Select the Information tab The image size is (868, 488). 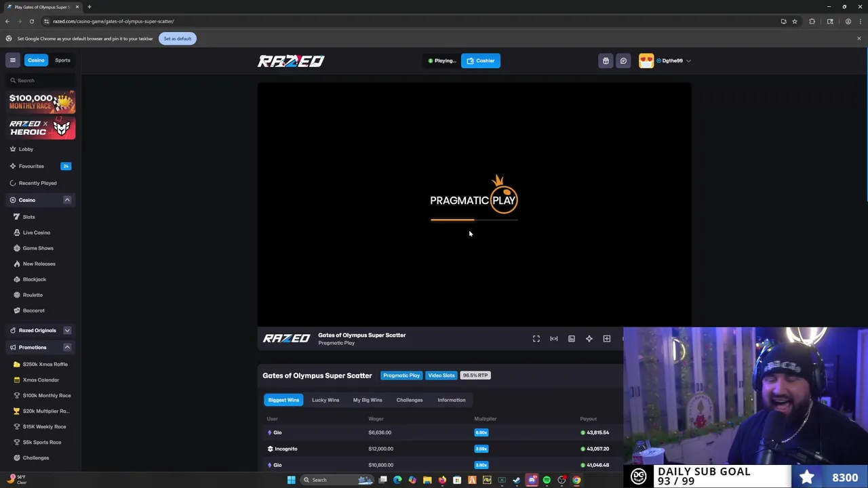(452, 400)
